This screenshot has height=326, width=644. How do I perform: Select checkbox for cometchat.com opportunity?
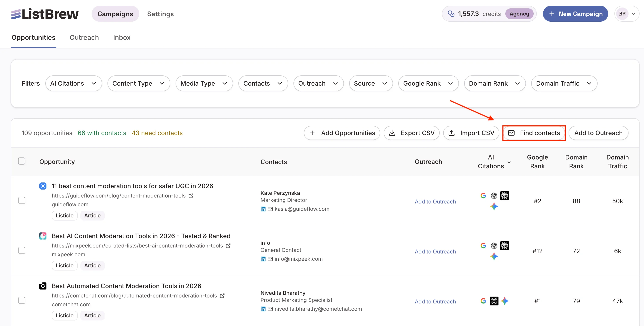(x=22, y=301)
